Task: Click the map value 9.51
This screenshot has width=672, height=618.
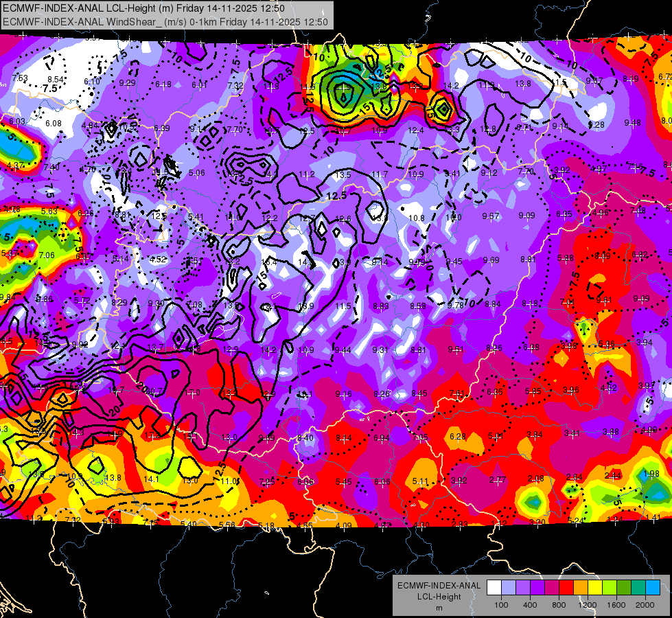Action: (456, 350)
